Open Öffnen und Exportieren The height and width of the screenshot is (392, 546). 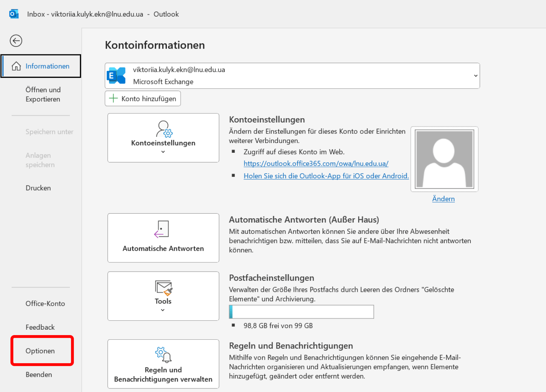(x=43, y=94)
